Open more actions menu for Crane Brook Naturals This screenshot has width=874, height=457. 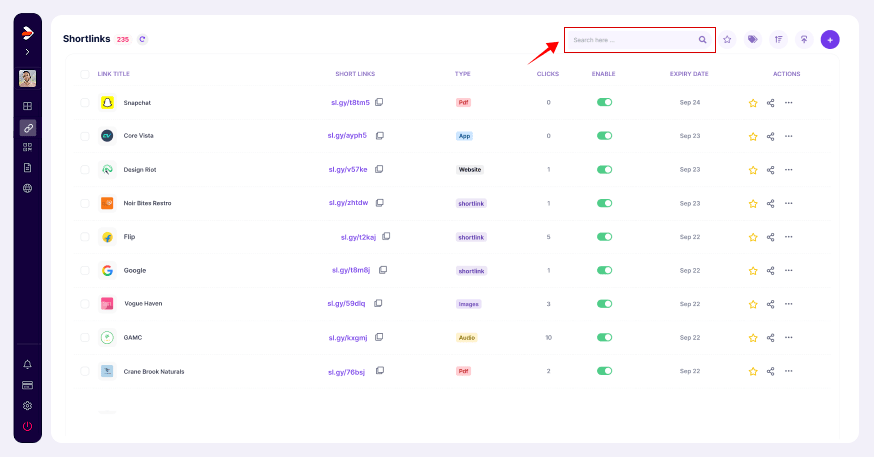788,371
